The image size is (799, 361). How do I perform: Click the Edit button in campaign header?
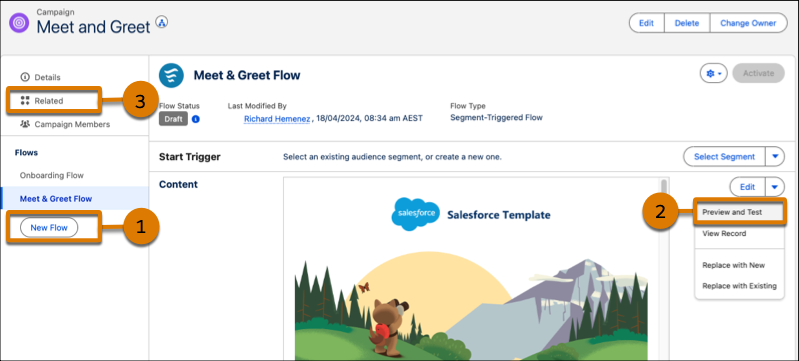(646, 23)
